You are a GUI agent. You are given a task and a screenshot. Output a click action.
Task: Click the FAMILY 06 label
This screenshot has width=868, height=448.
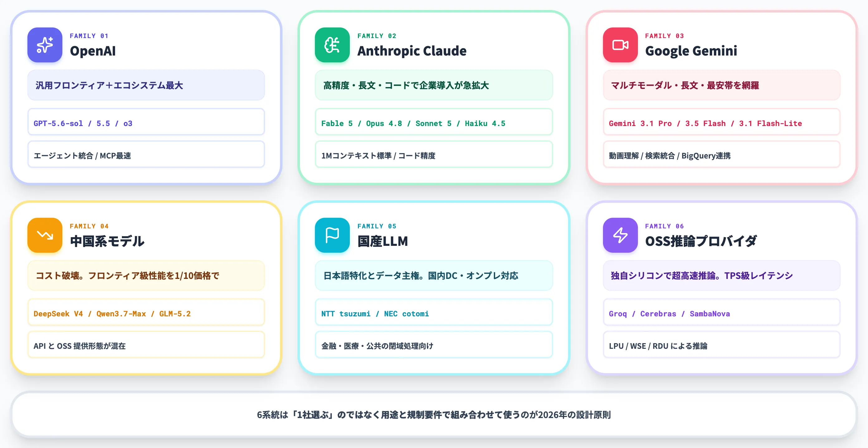[664, 226]
